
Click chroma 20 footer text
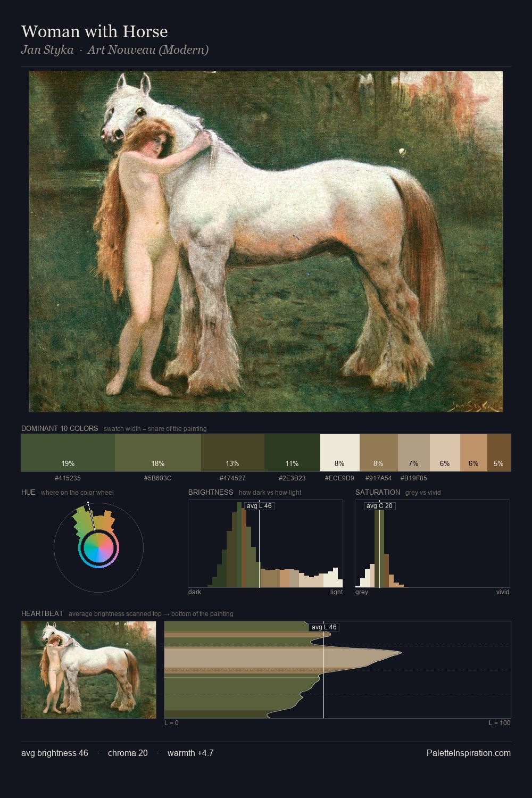[x=128, y=753]
